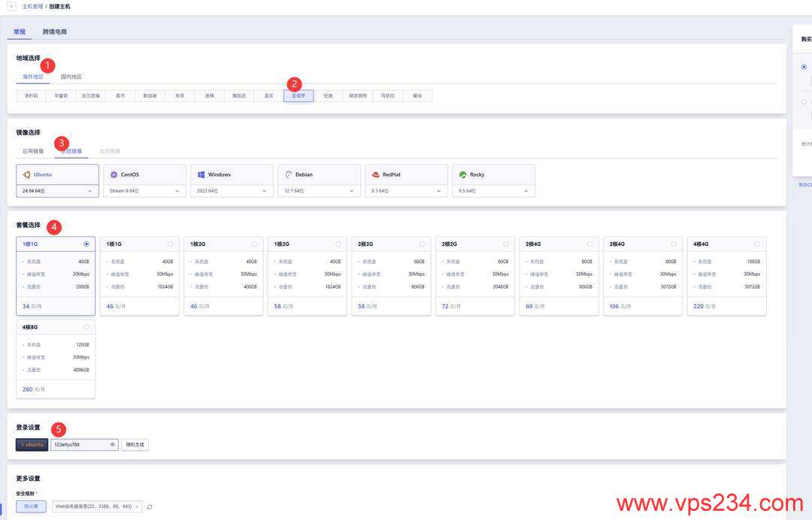Viewport: 812px width, 520px height.
Task: Select the 4核8G plan radio button
Action: (86, 327)
